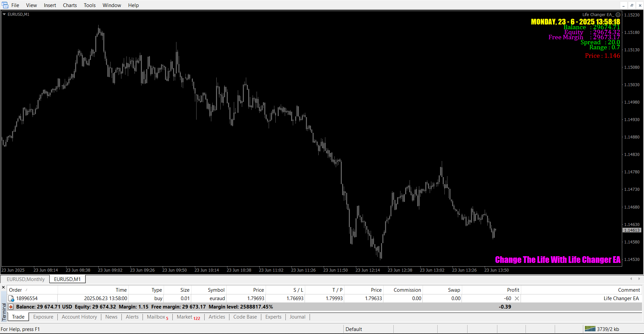This screenshot has width=644, height=334.
Task: Open the Charts menu
Action: coord(70,5)
